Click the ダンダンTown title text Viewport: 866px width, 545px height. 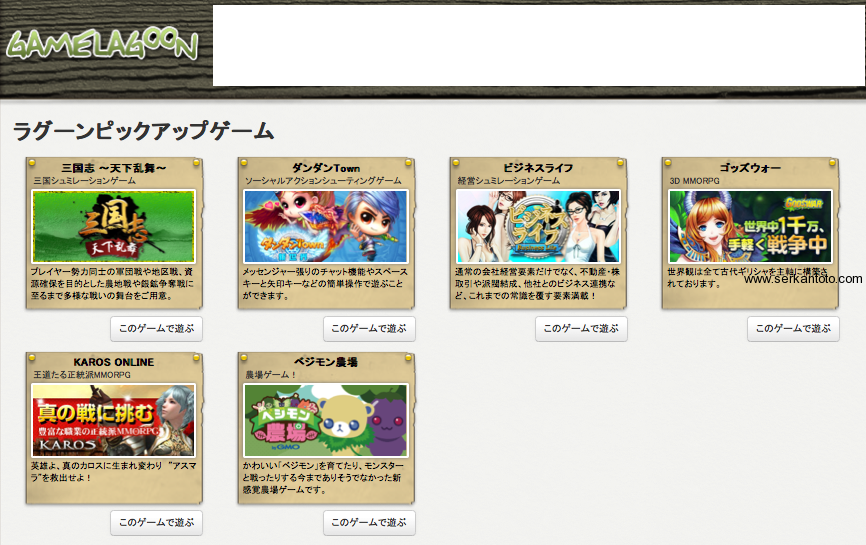[x=326, y=168]
